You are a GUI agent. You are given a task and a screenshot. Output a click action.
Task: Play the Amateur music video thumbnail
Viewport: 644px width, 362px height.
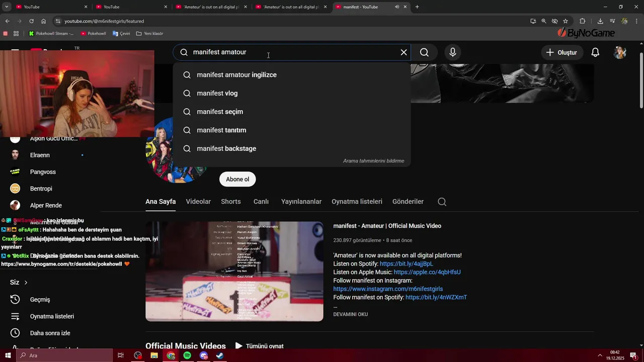[234, 271]
